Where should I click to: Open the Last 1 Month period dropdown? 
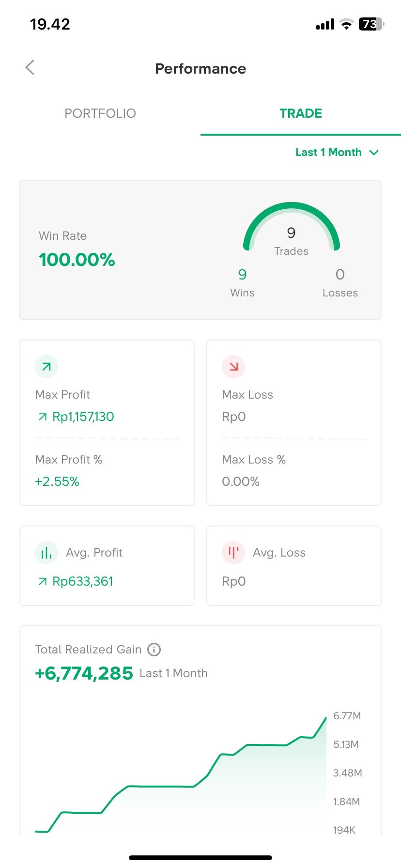click(329, 153)
